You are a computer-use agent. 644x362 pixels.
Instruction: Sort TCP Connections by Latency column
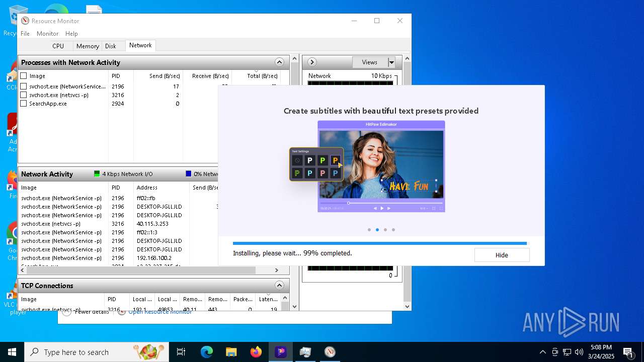pos(268,299)
